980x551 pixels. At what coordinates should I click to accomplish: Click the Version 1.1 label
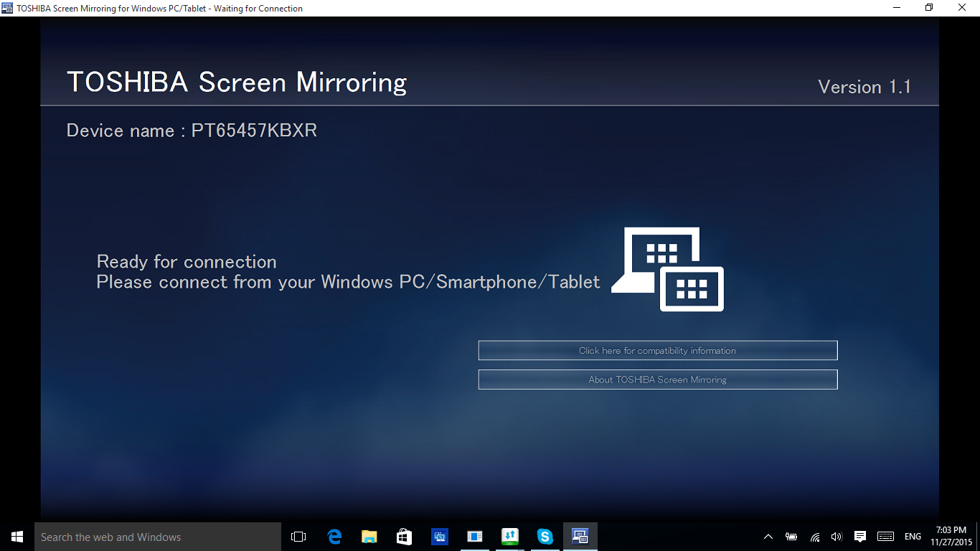[x=864, y=87]
